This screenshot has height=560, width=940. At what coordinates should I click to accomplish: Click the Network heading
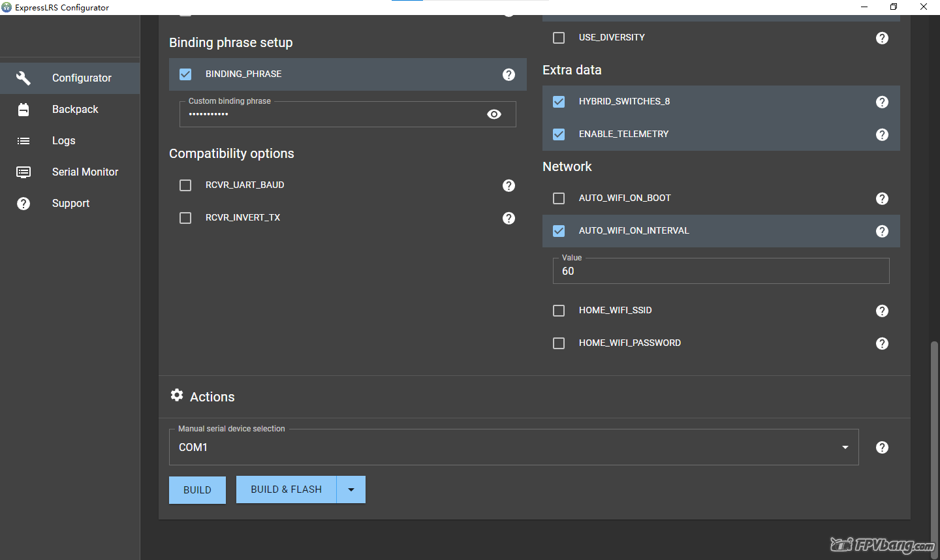567,166
